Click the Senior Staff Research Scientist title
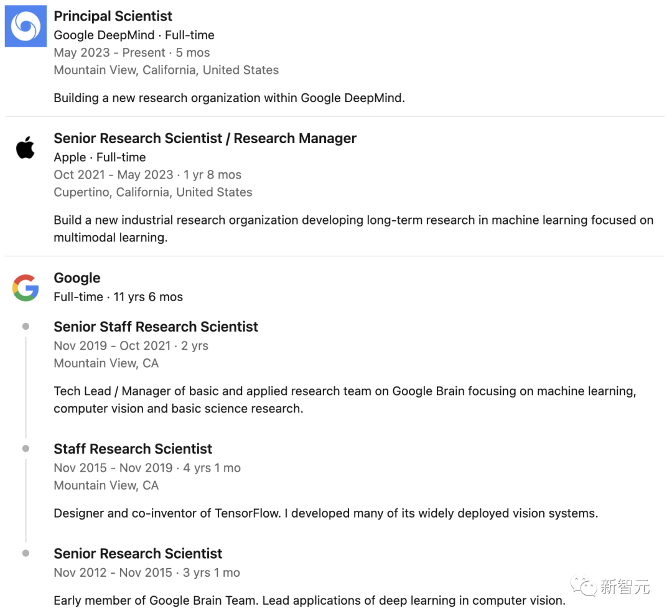The image size is (672, 616). pos(156,327)
